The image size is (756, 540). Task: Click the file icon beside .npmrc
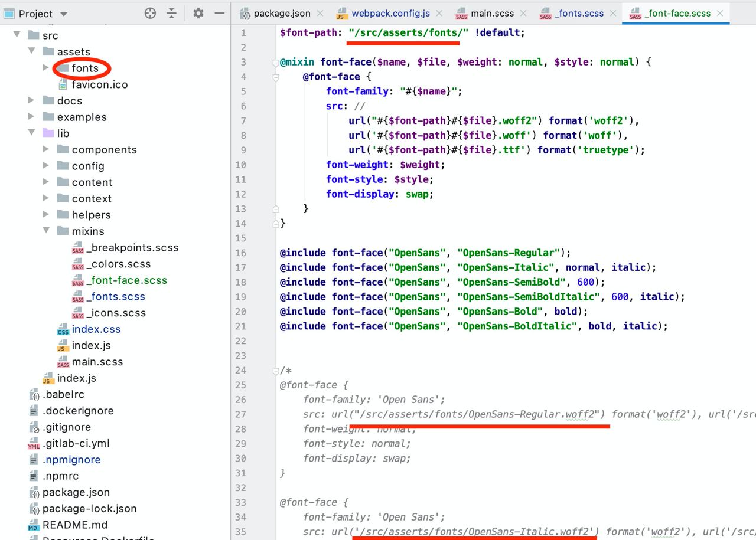coord(34,476)
